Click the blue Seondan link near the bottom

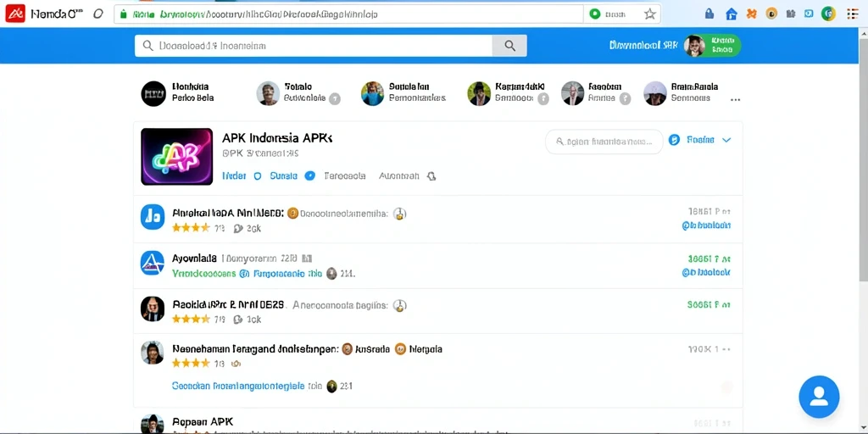(x=238, y=386)
